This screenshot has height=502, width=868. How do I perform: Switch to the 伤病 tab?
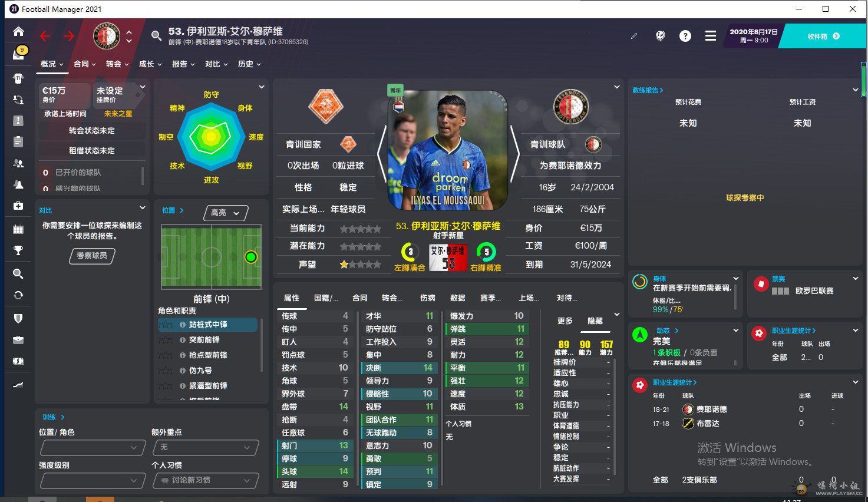click(428, 298)
